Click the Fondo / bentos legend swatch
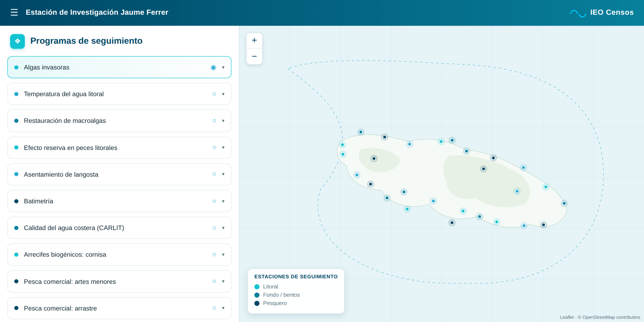This screenshot has width=644, height=322. 257,295
